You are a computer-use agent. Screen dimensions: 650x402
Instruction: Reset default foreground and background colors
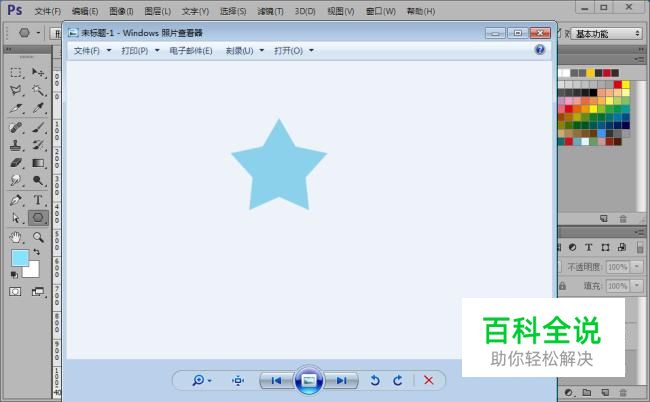click(14, 274)
